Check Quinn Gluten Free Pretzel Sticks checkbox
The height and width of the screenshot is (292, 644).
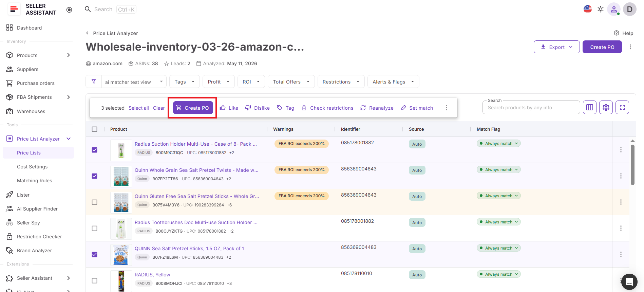coord(95,202)
